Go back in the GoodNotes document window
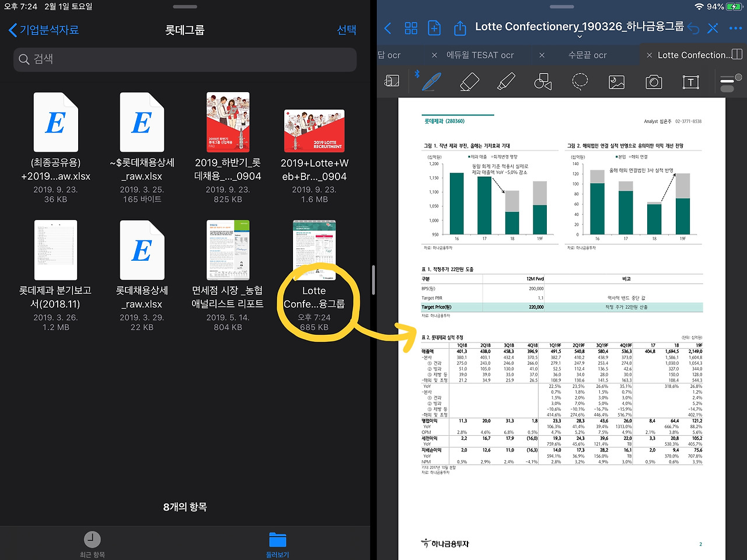The image size is (747, 560). tap(388, 28)
